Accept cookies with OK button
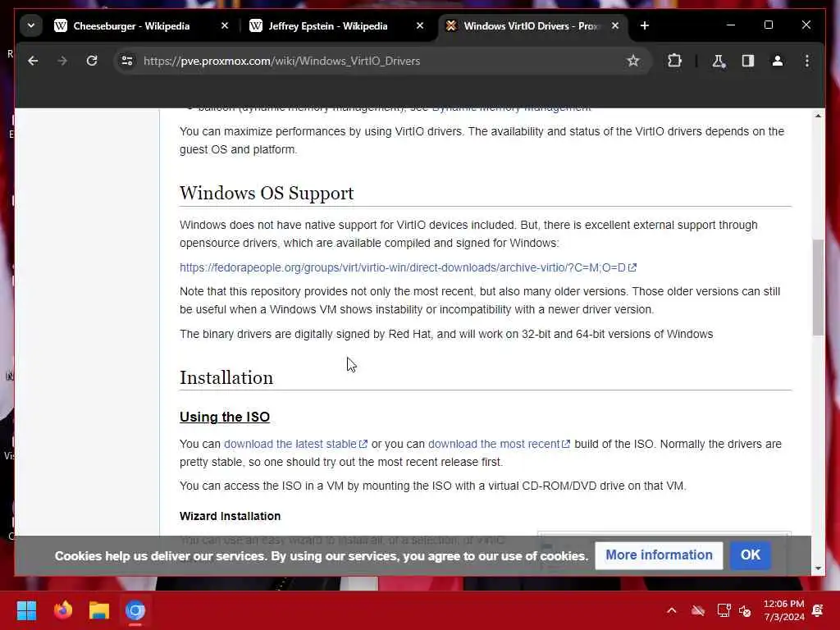840x630 pixels. 750,555
